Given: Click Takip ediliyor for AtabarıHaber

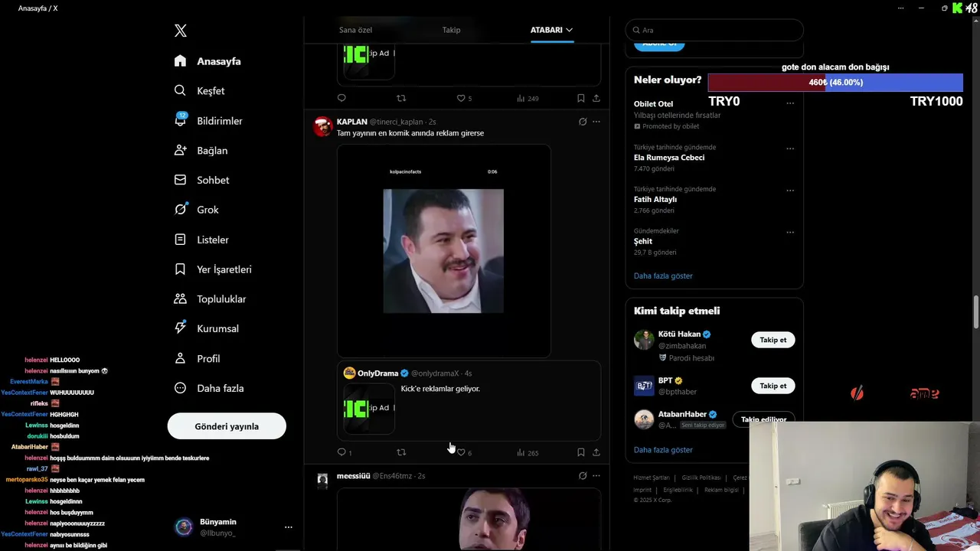Looking at the screenshot, I should coord(763,419).
